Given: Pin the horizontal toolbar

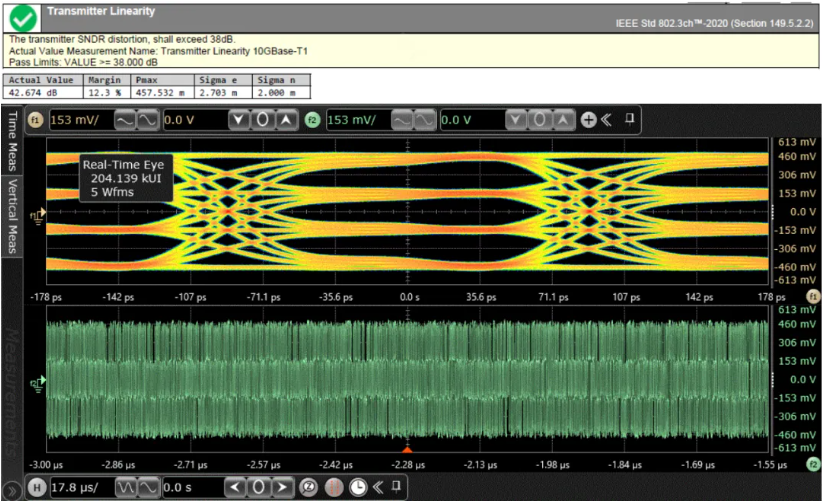Looking at the screenshot, I should [x=399, y=487].
